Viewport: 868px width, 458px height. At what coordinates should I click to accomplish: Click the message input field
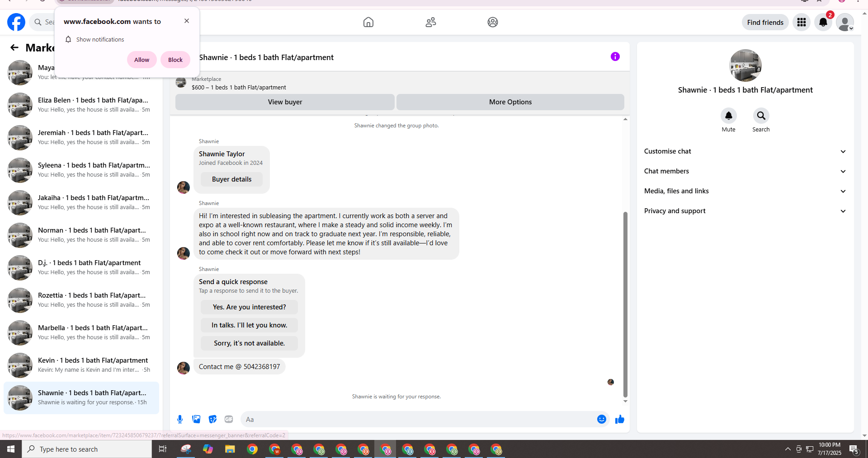pos(419,419)
